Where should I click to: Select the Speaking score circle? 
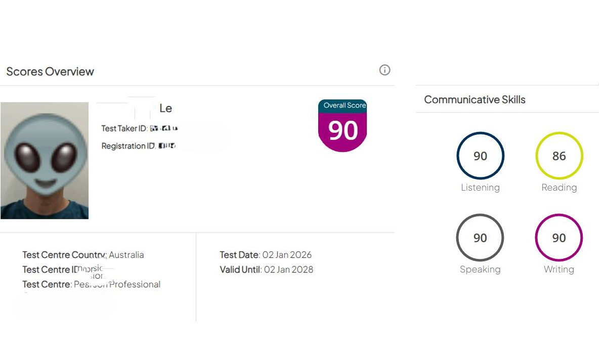coord(480,238)
